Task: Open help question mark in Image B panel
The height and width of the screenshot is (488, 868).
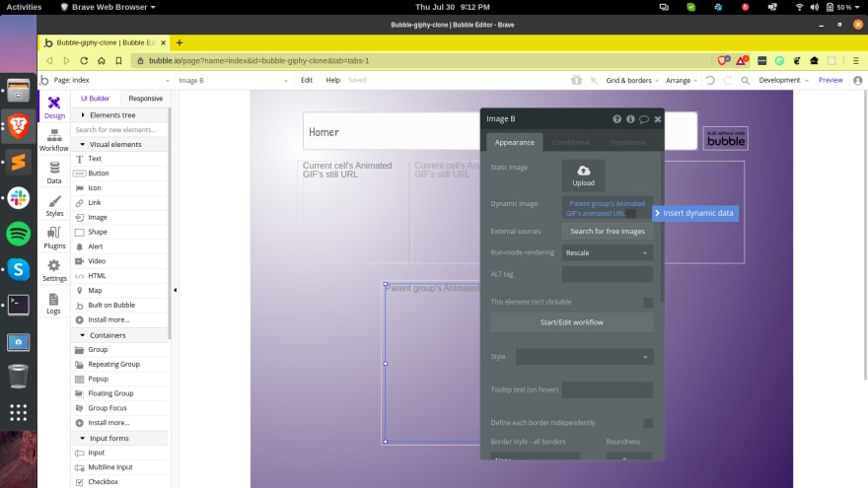Action: [616, 119]
